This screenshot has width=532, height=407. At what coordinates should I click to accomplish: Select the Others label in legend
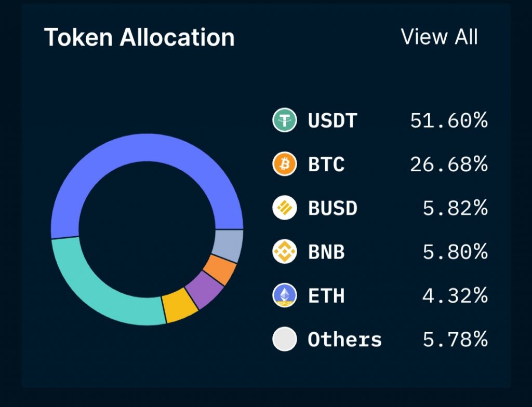[345, 340]
